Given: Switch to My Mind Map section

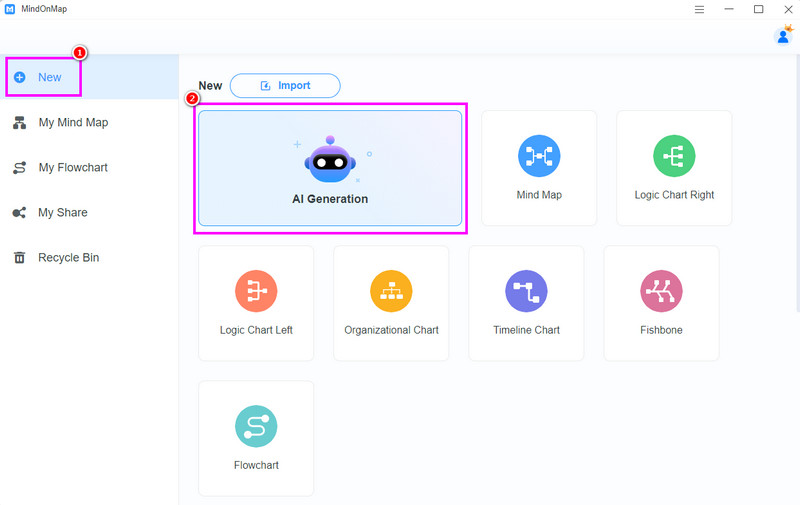Looking at the screenshot, I should click(x=73, y=123).
